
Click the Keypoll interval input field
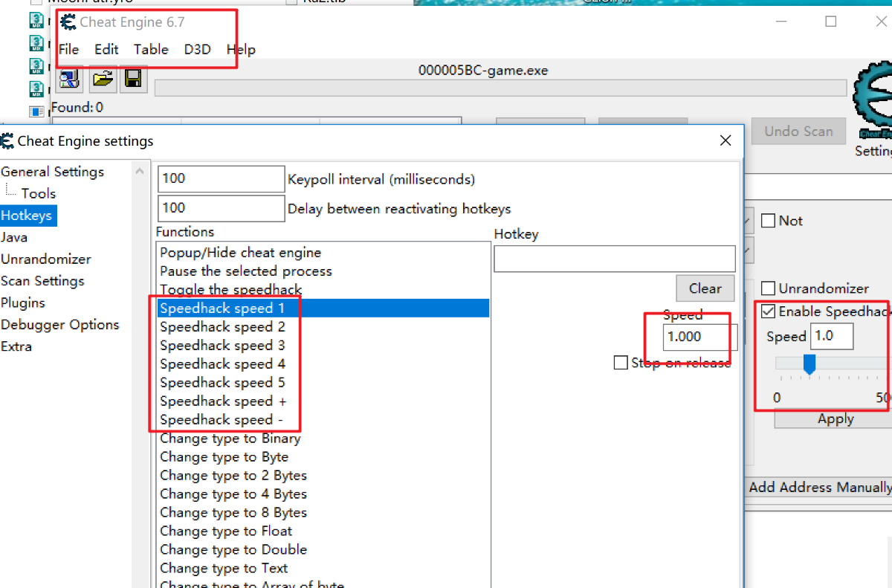coord(221,179)
